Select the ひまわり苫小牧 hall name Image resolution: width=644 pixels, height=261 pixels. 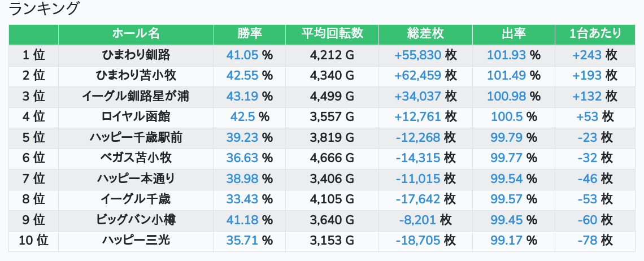point(136,75)
